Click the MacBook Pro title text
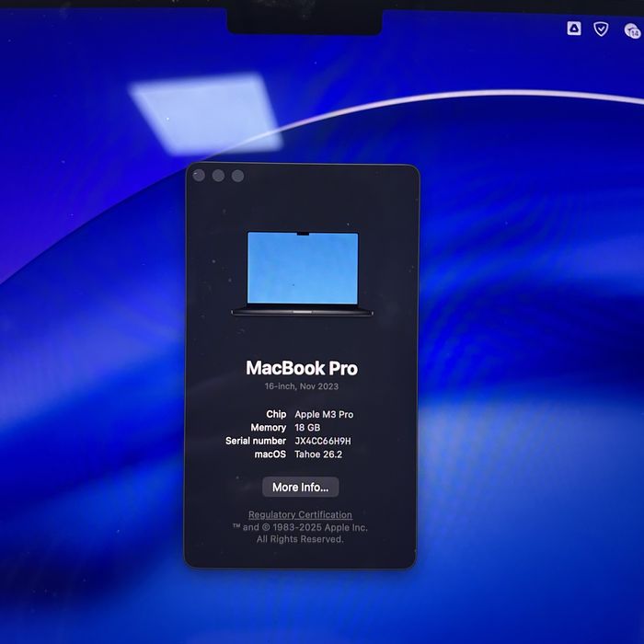Viewport: 644px width, 644px height. 302,368
